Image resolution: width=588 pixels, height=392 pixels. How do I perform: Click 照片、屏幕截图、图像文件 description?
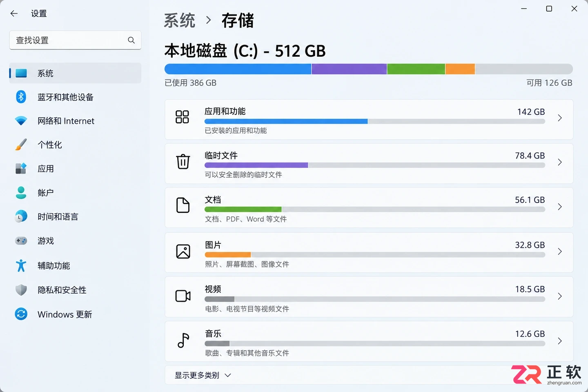click(x=247, y=264)
